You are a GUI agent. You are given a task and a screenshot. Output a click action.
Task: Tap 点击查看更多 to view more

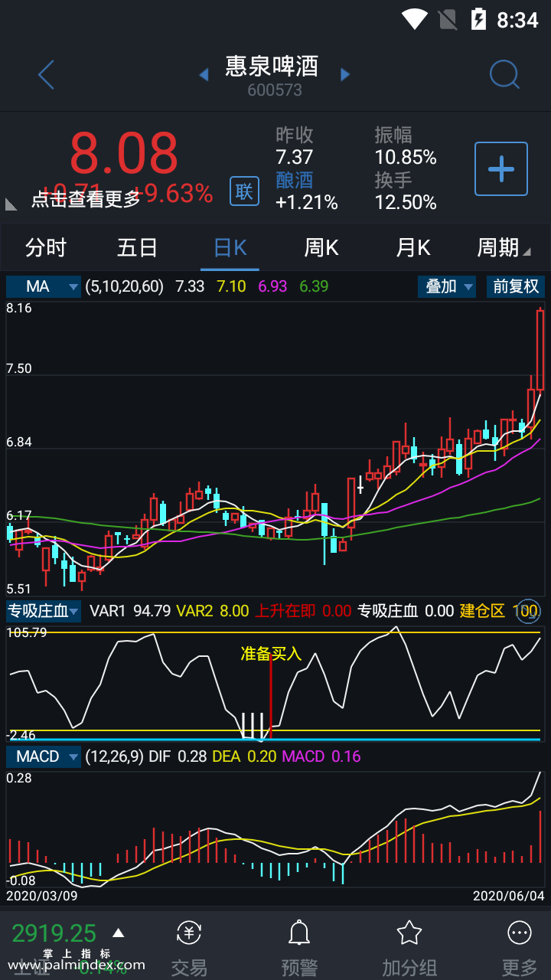point(86,199)
